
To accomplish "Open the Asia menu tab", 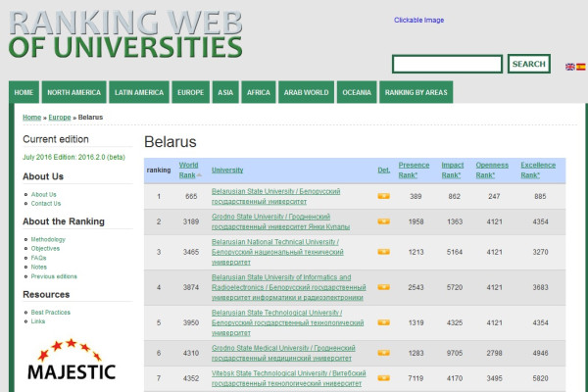I will click(225, 92).
